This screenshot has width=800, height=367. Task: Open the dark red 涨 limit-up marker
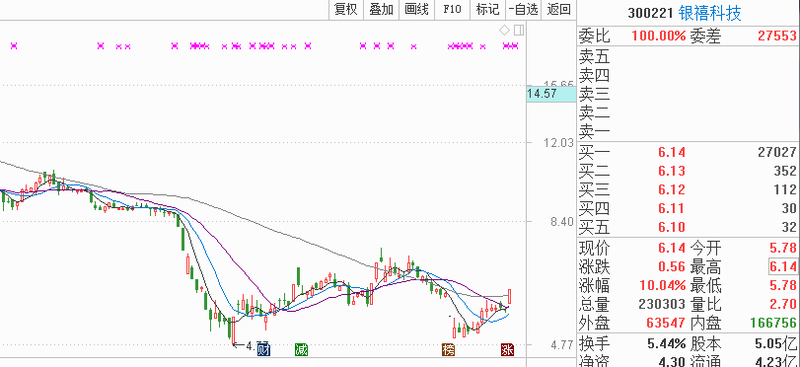pos(508,350)
